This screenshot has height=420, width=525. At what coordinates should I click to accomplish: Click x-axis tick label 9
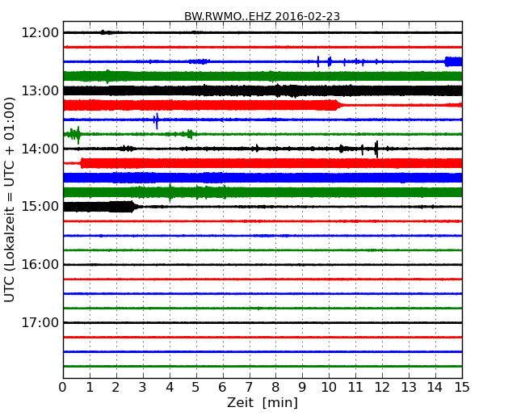[x=302, y=388]
